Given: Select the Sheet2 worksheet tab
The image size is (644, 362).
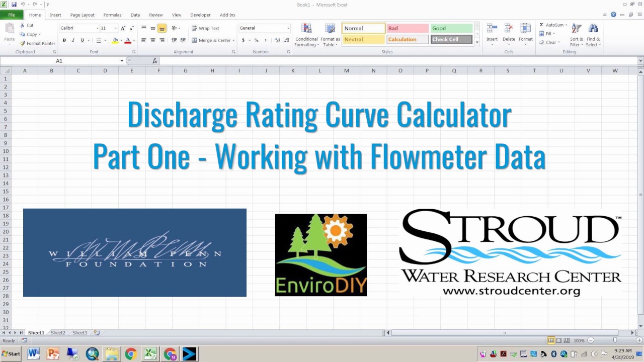Looking at the screenshot, I should pos(58,333).
